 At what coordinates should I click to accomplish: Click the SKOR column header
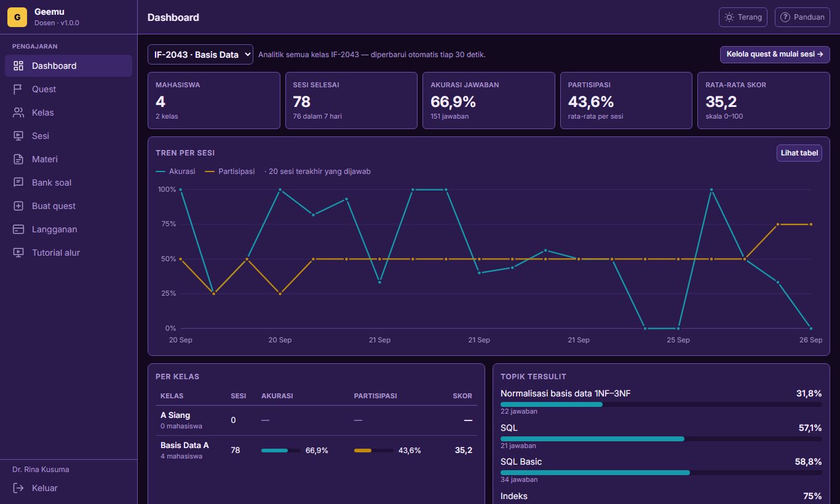tap(462, 396)
